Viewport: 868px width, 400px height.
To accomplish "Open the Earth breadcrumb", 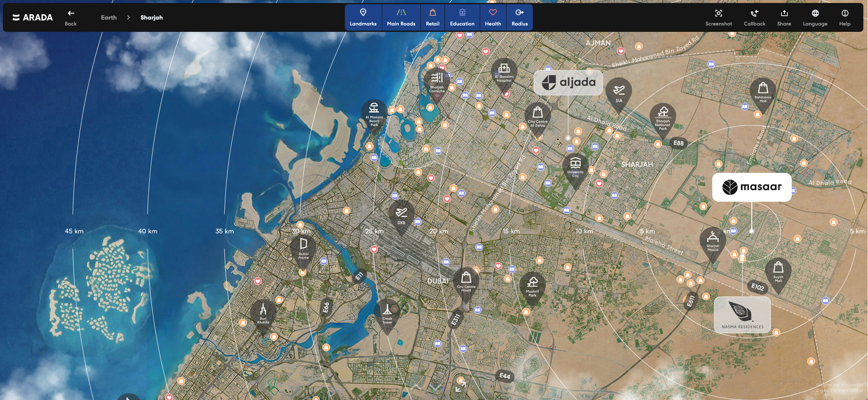I will 109,17.
